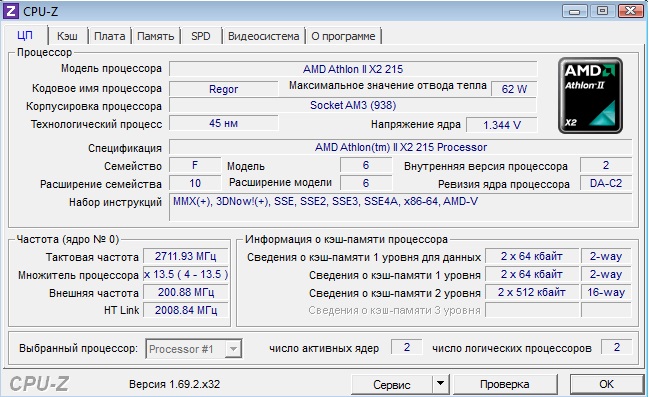Viewport: 649px width, 397px height.
Task: Expand the Processor #1 selection dropdown
Action: click(233, 349)
